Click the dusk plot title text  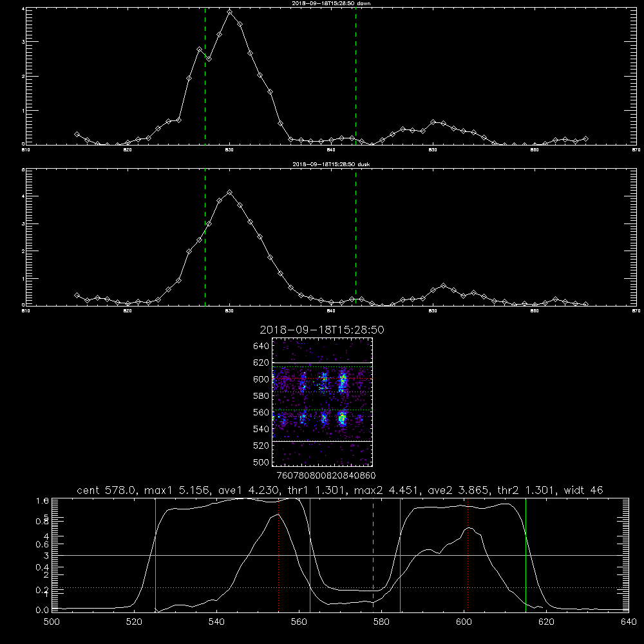331,164
